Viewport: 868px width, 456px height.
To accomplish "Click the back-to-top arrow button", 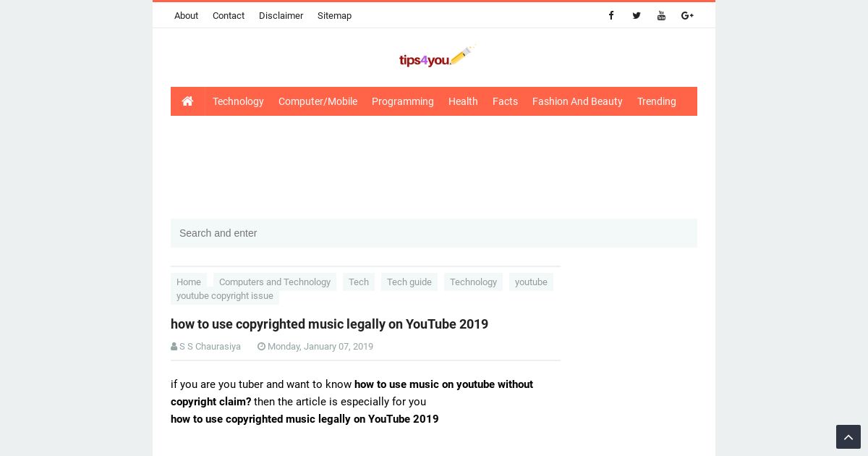I will [x=848, y=437].
